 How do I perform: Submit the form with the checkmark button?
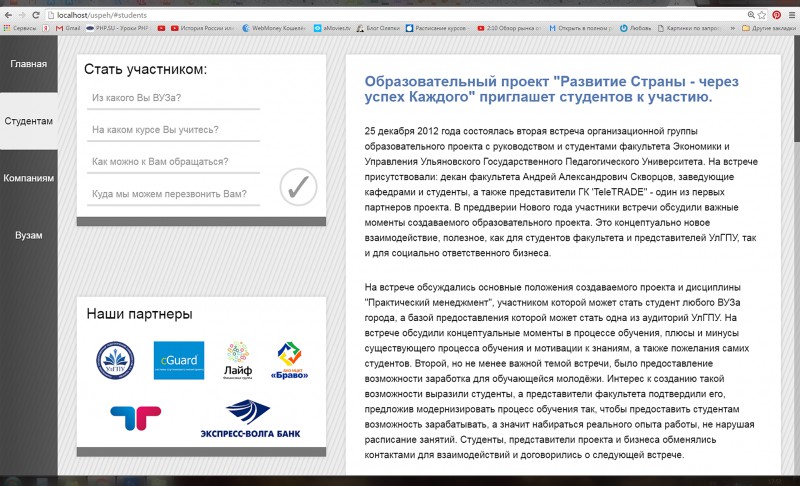(298, 187)
